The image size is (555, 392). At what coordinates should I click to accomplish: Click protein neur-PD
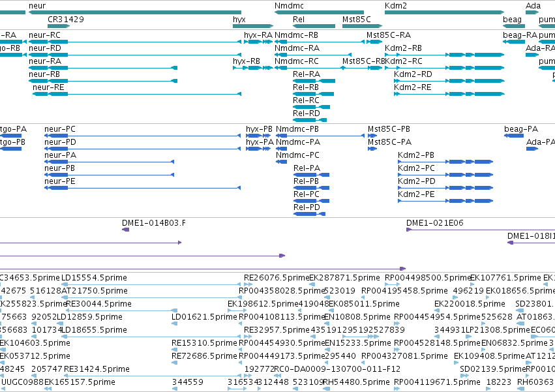pyautogui.click(x=60, y=142)
